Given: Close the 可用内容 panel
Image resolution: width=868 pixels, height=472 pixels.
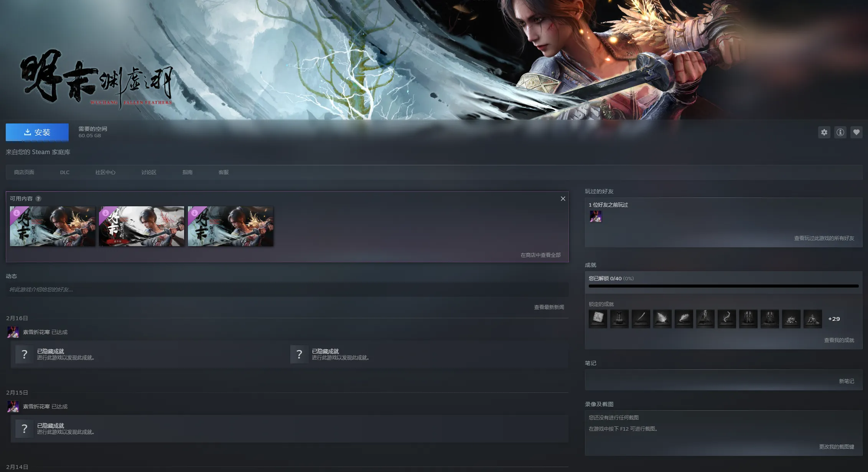Looking at the screenshot, I should click(x=563, y=199).
